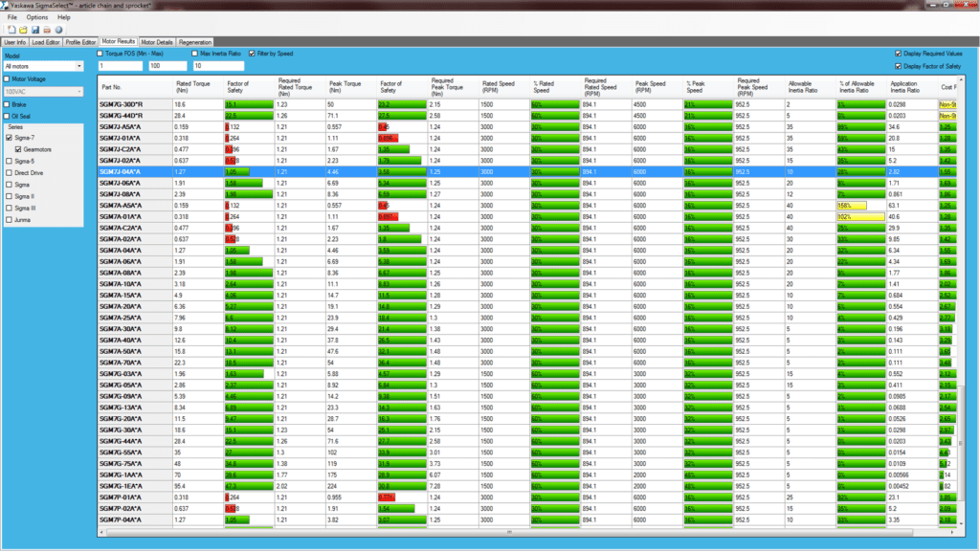The image size is (980, 552).
Task: Select motor row SGM7A-70A*A
Action: tap(528, 363)
